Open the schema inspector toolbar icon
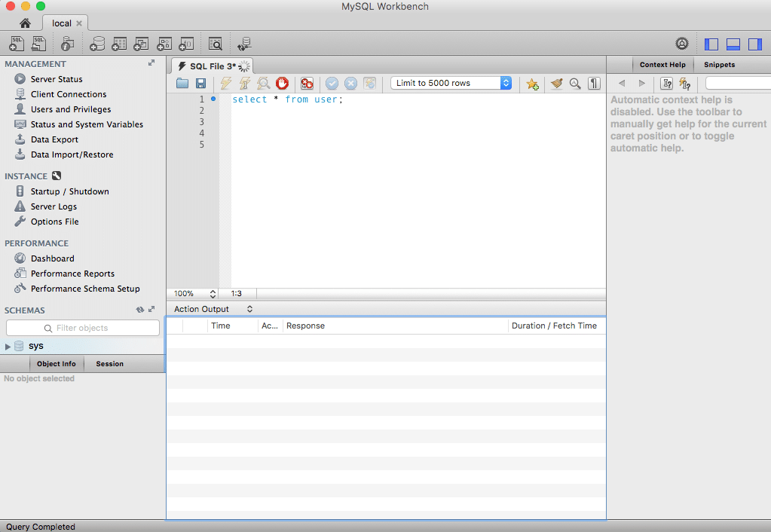The height and width of the screenshot is (532, 771). pyautogui.click(x=67, y=44)
